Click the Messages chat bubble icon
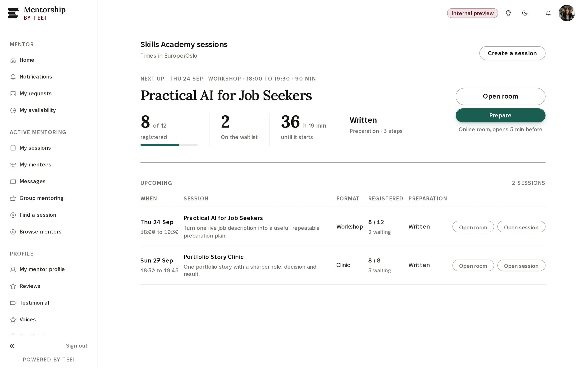Screen dimensions: 588x368 pos(13,182)
